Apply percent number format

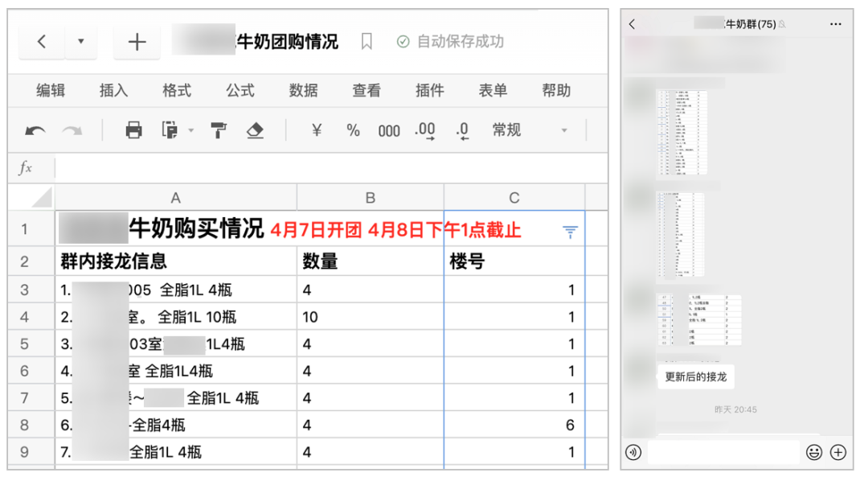pyautogui.click(x=353, y=130)
